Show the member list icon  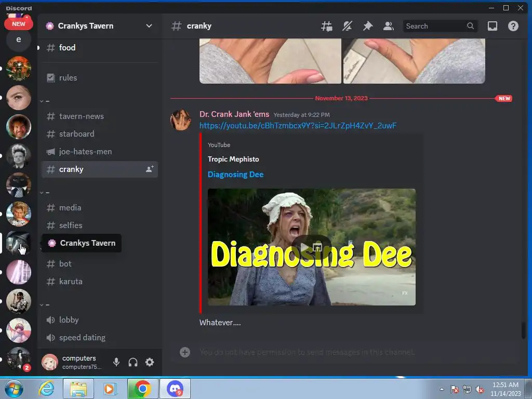(x=388, y=26)
